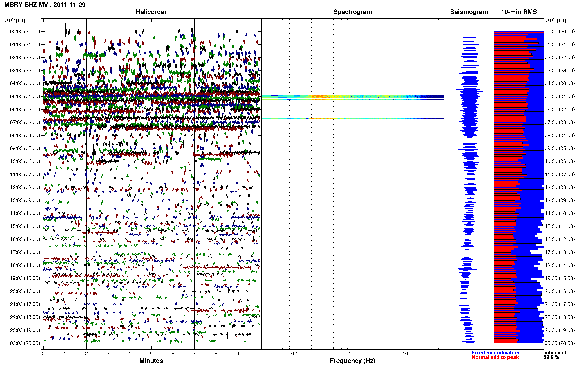Click 'UTC (LT)' label right of RMS panel
This screenshot has height=368, width=588.
click(x=556, y=20)
